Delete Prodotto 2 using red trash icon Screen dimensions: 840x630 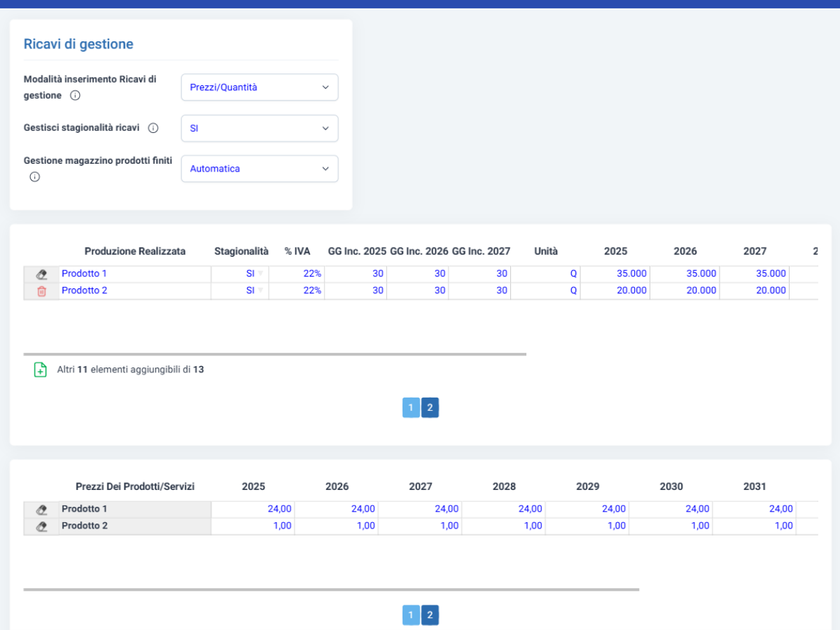coord(41,291)
